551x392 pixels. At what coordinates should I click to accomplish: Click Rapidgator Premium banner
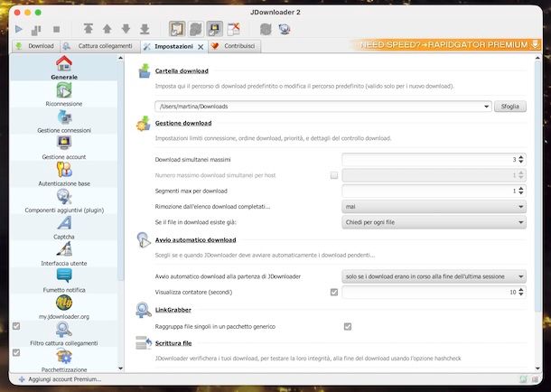pyautogui.click(x=446, y=44)
